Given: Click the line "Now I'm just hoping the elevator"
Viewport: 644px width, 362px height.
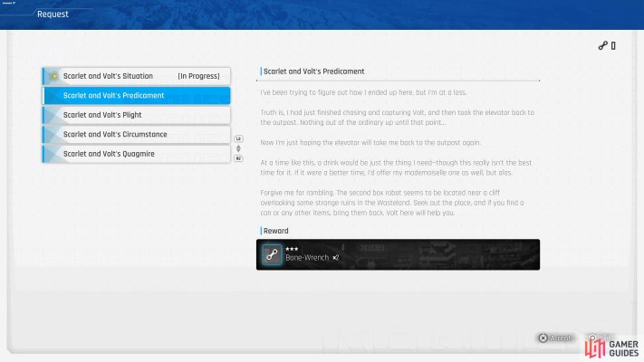Looking at the screenshot, I should 370,142.
